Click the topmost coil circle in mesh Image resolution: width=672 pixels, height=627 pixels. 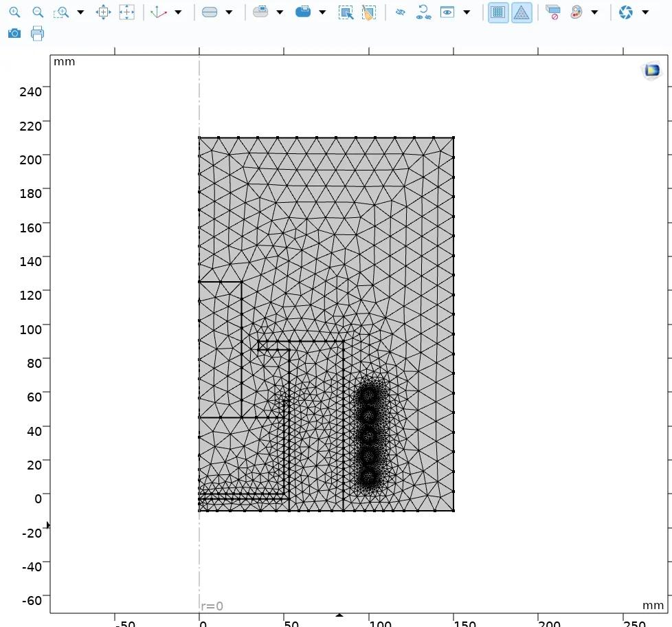pyautogui.click(x=368, y=395)
